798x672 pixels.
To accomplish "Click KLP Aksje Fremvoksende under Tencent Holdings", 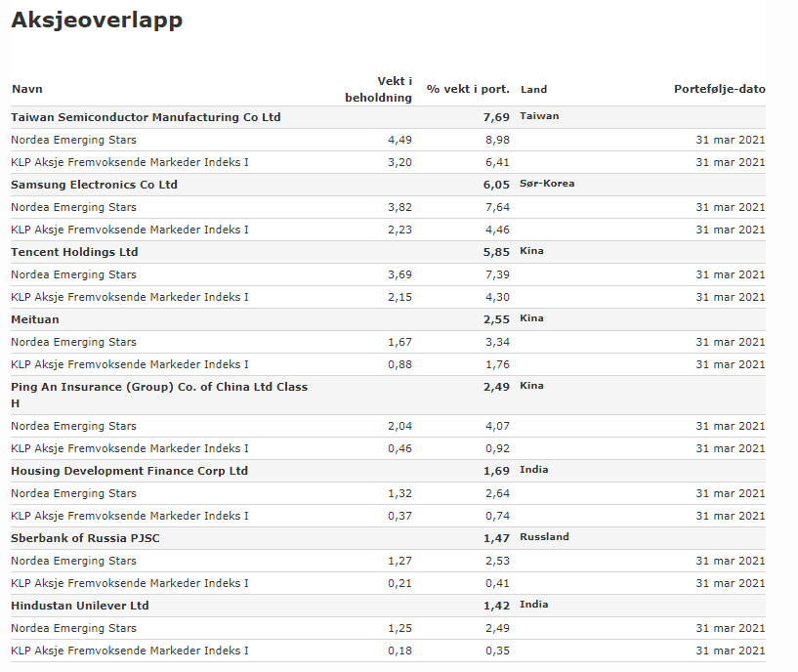I will coord(130,297).
